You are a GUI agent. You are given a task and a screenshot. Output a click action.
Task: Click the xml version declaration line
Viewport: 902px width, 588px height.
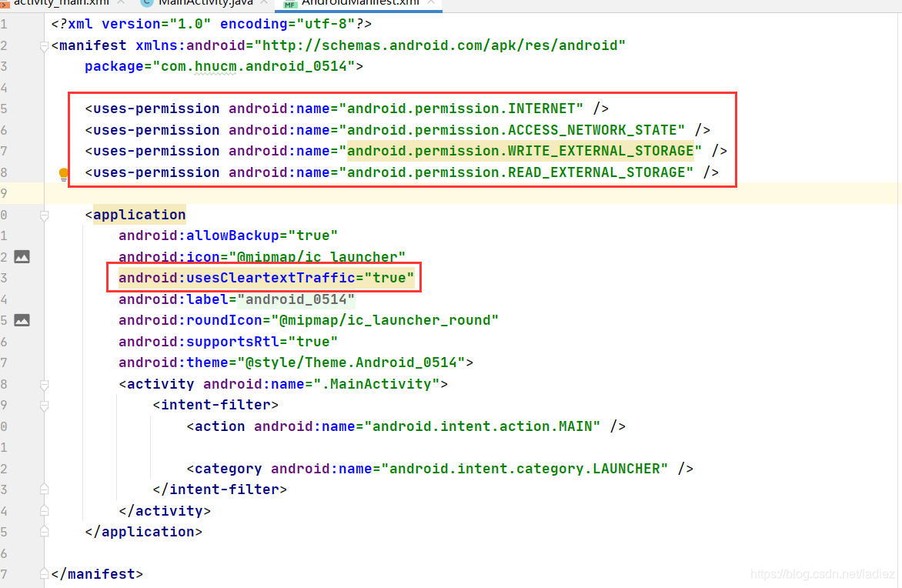[x=211, y=24]
